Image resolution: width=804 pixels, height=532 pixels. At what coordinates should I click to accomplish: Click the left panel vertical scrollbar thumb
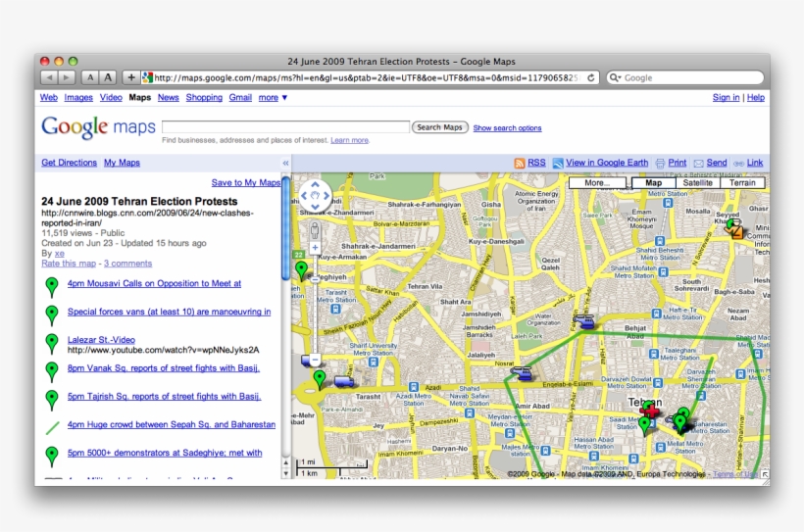285,228
